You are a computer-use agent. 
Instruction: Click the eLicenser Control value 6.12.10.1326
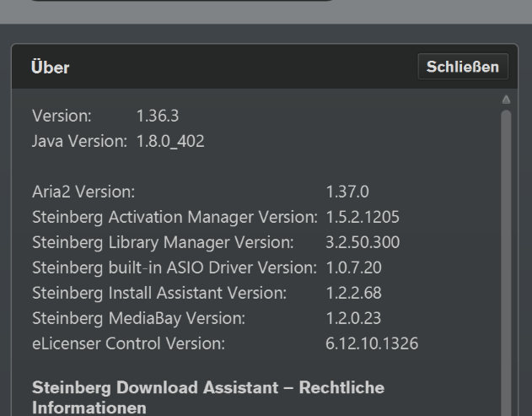pyautogui.click(x=372, y=343)
